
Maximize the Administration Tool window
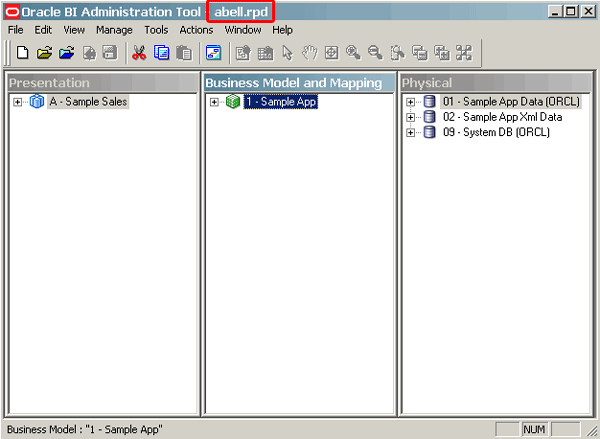[571, 11]
